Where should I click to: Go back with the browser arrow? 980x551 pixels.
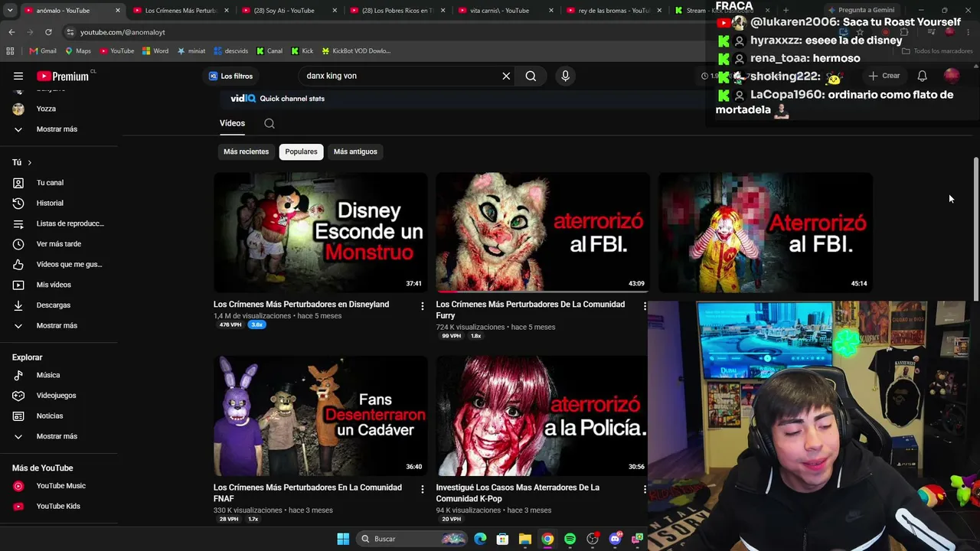pos(11,32)
